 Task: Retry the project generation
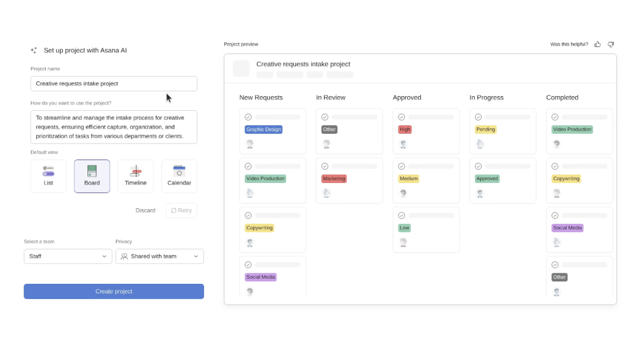181,210
